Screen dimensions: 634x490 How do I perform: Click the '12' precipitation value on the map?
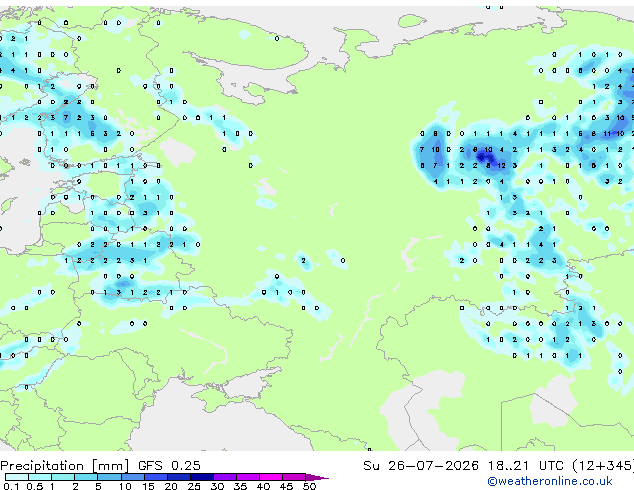(501, 165)
